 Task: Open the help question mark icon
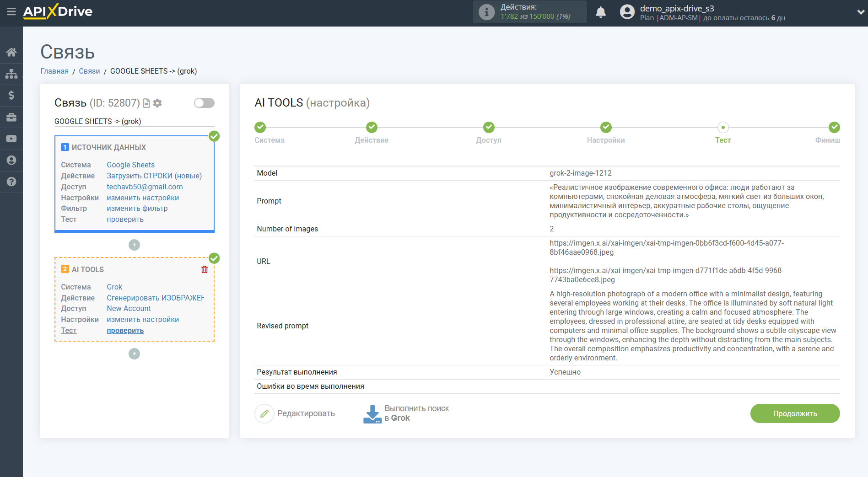[x=11, y=182]
